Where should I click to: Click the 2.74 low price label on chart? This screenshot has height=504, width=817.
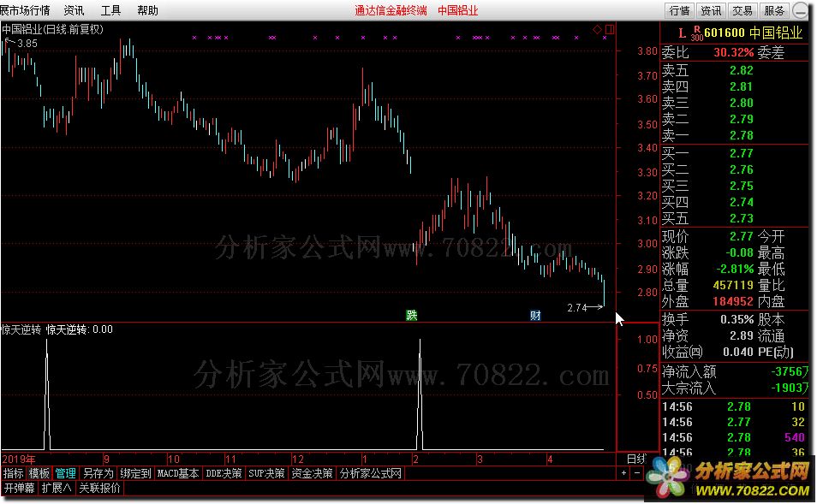577,308
